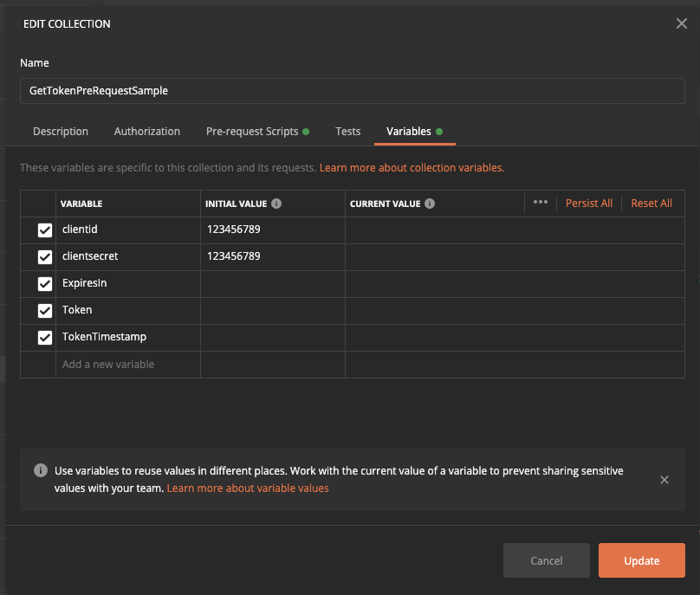Close the Edit Collection dialog
700x595 pixels.
681,23
